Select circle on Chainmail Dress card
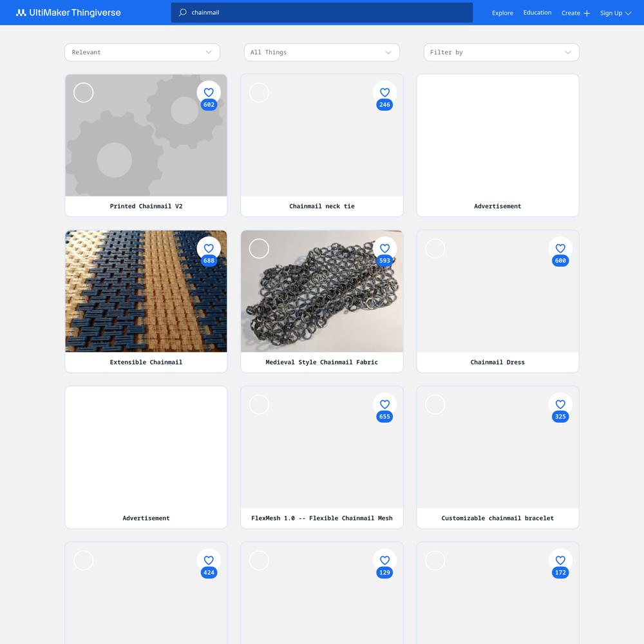Image resolution: width=644 pixels, height=644 pixels. (x=435, y=249)
